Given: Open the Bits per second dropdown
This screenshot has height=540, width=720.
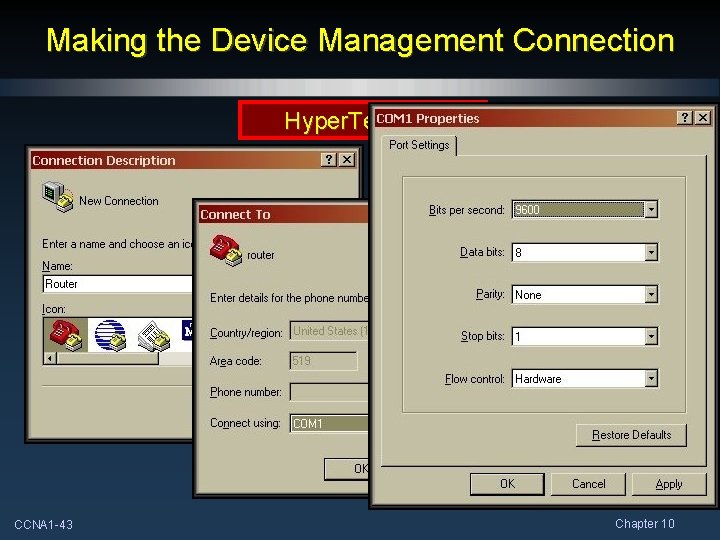Looking at the screenshot, I should (x=651, y=210).
